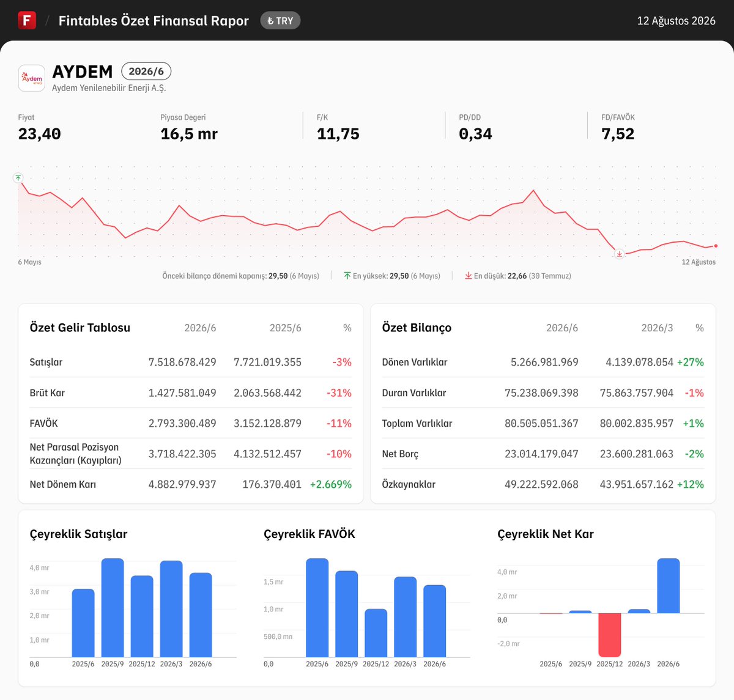Click the red down-arrow beside En düşük
The height and width of the screenshot is (700, 734).
(468, 276)
